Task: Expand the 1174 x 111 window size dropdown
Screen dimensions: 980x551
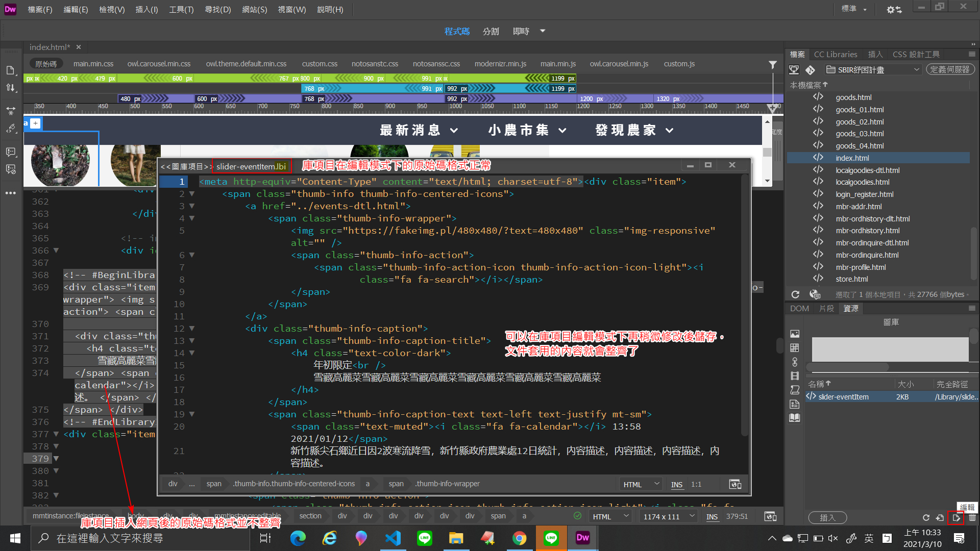Action: coord(669,516)
